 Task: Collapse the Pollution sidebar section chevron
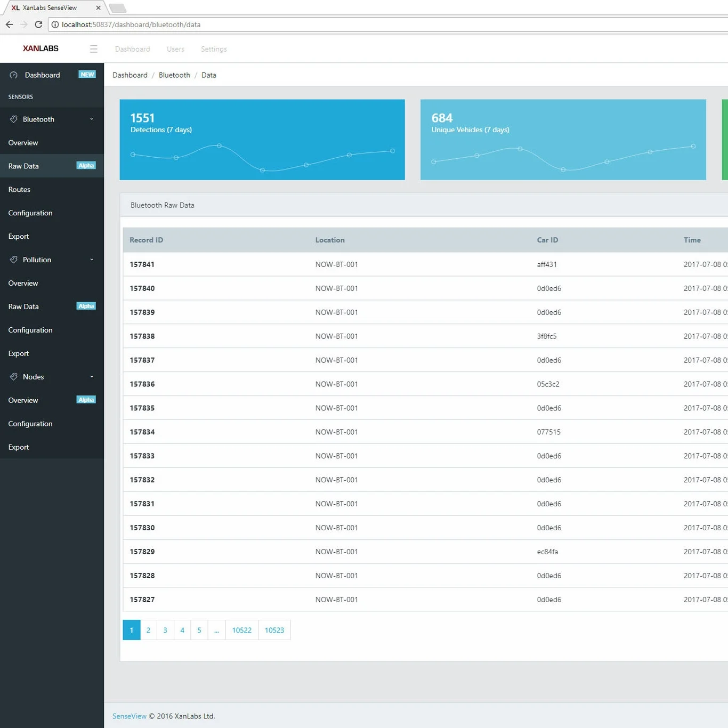point(92,260)
